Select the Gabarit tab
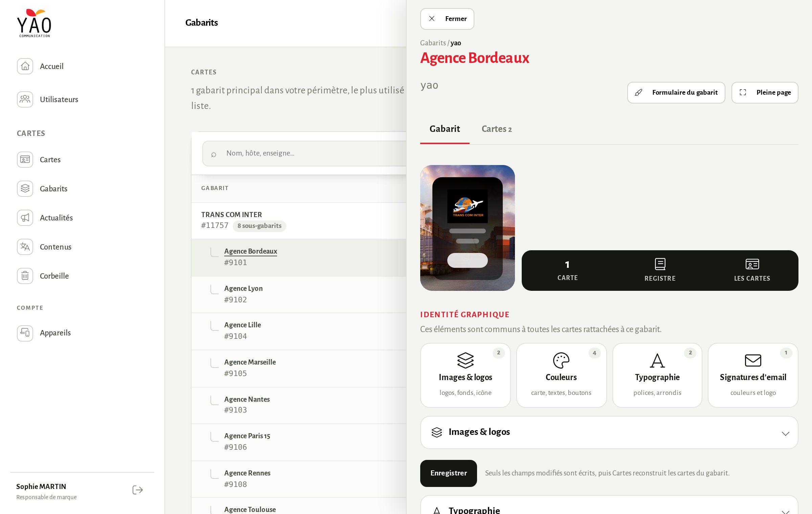 tap(445, 129)
